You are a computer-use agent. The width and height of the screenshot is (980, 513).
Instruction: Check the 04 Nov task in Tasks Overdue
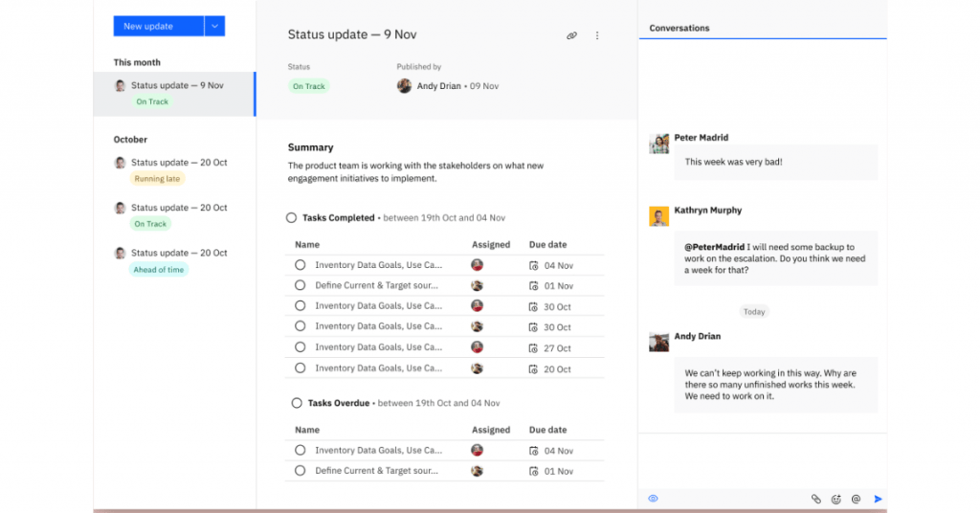[300, 450]
